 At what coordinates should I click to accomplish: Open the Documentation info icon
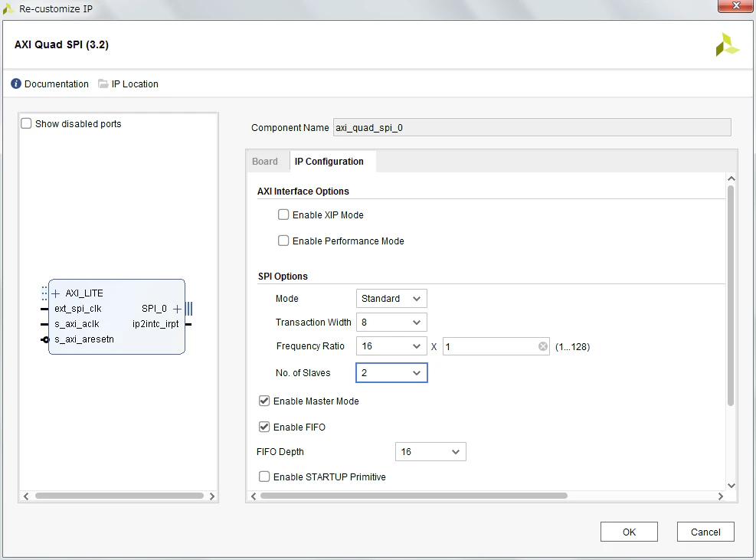pyautogui.click(x=16, y=84)
